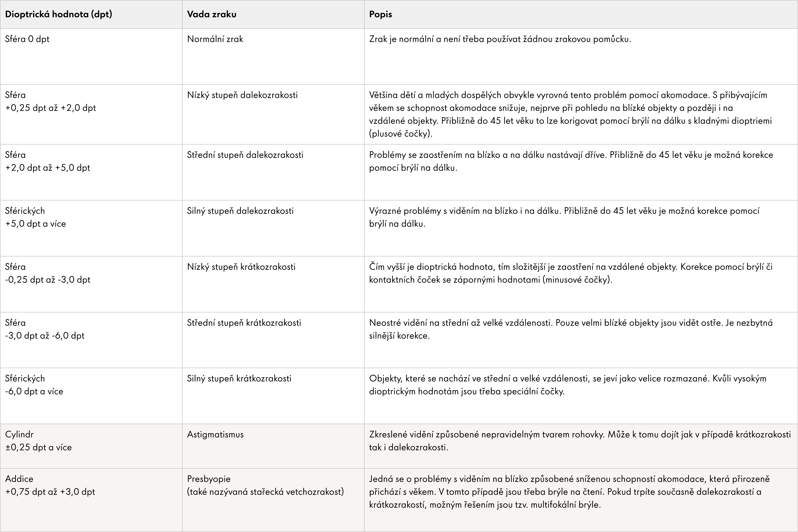The width and height of the screenshot is (798, 532).
Task: Click the 'Cylindr ±0,25 dpt a více' cell
Action: [38, 441]
